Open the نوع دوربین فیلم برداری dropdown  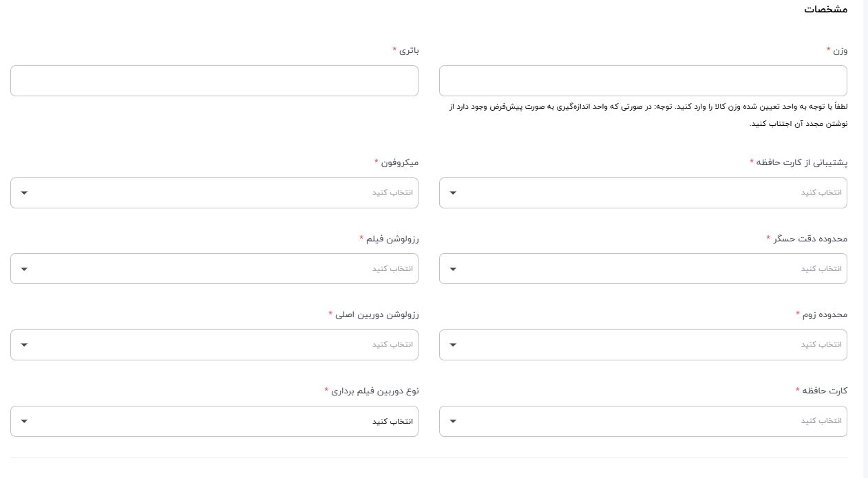pyautogui.click(x=214, y=421)
